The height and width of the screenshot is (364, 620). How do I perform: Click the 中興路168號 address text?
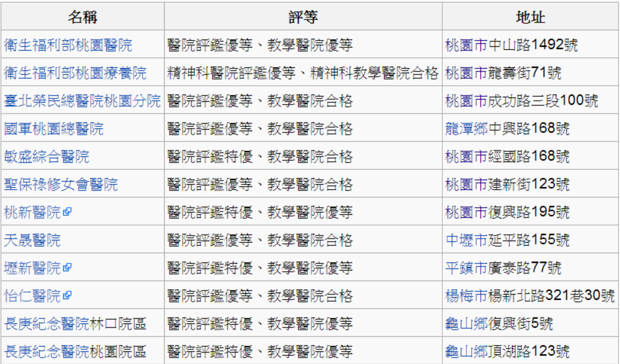tap(529, 129)
